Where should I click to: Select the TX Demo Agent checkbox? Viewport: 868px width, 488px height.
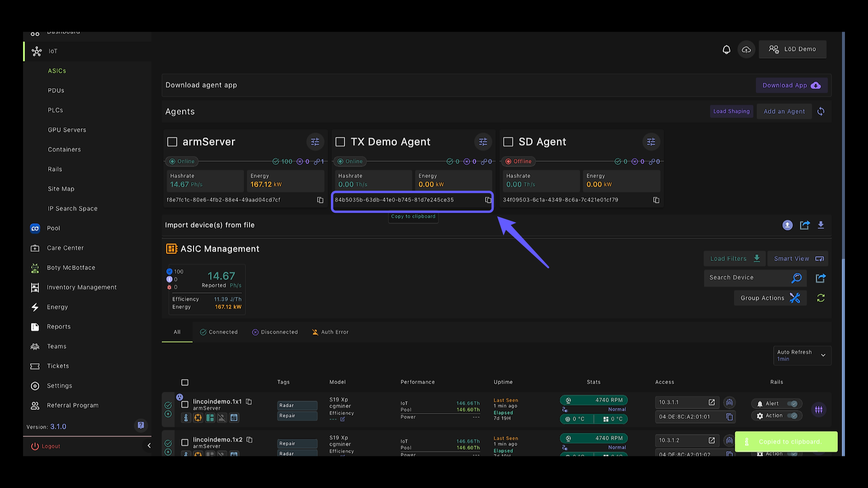click(340, 142)
